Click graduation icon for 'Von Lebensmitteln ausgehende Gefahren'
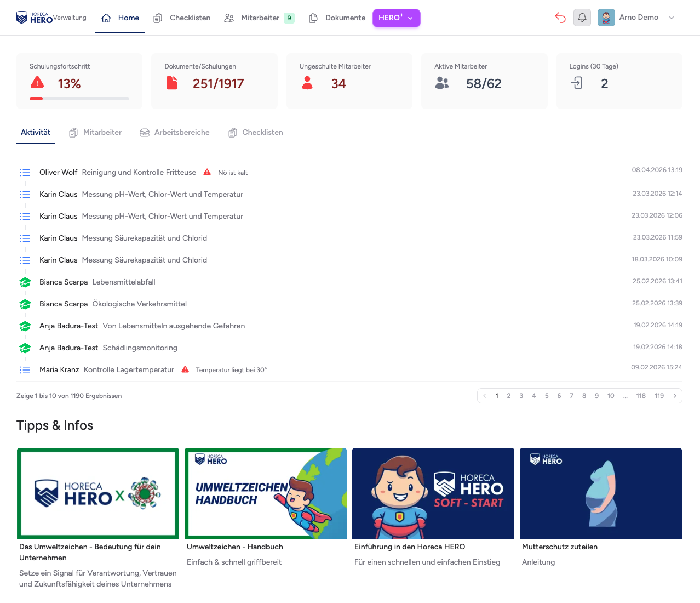 tap(25, 326)
